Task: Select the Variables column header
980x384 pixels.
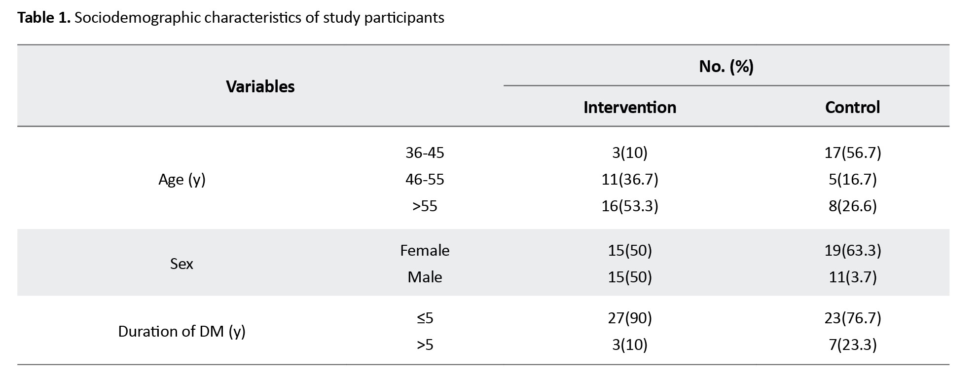Action: coord(260,87)
